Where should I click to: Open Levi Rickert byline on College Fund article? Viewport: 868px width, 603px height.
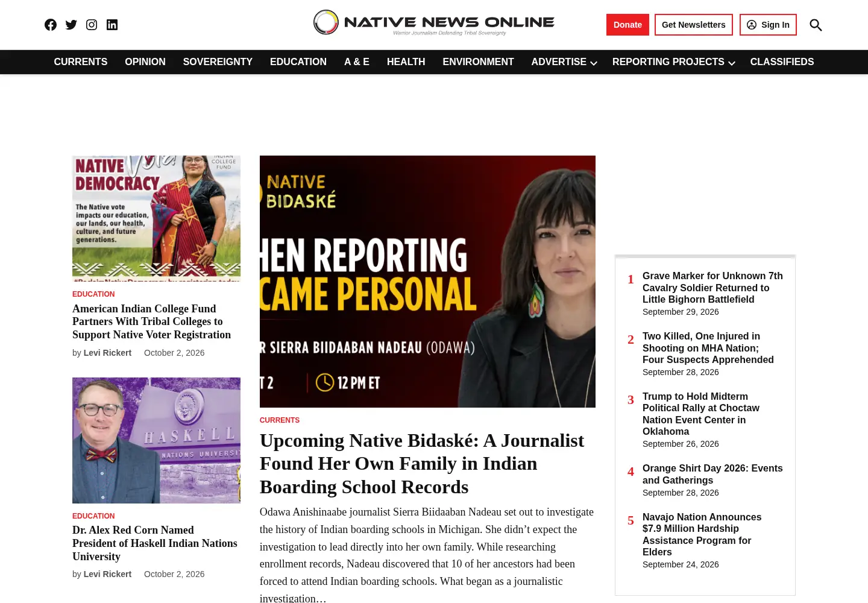click(x=107, y=353)
